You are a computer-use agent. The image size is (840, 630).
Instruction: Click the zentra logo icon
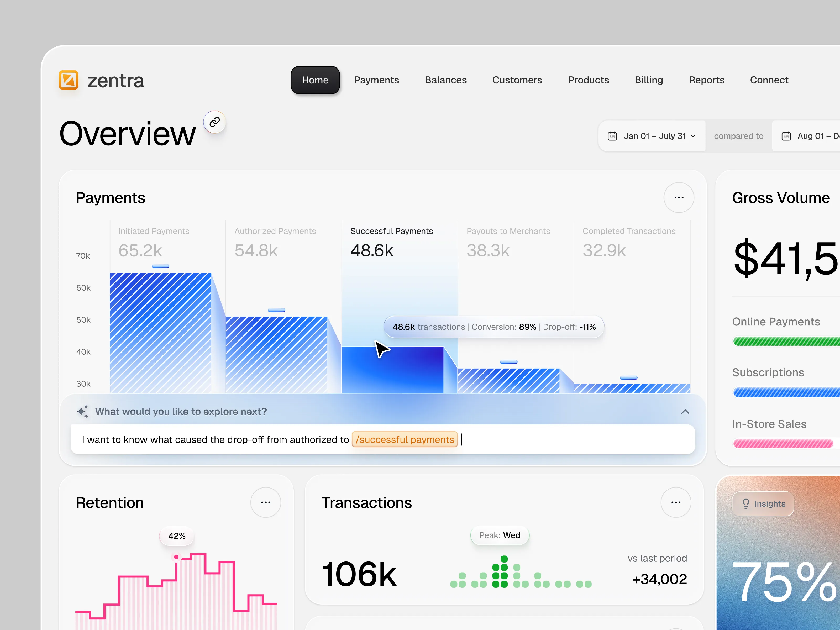pos(69,80)
